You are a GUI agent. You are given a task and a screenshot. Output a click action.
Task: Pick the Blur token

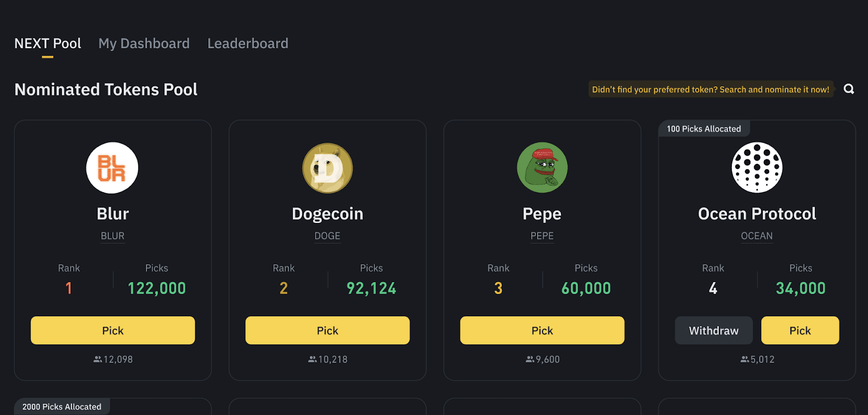[x=112, y=330]
